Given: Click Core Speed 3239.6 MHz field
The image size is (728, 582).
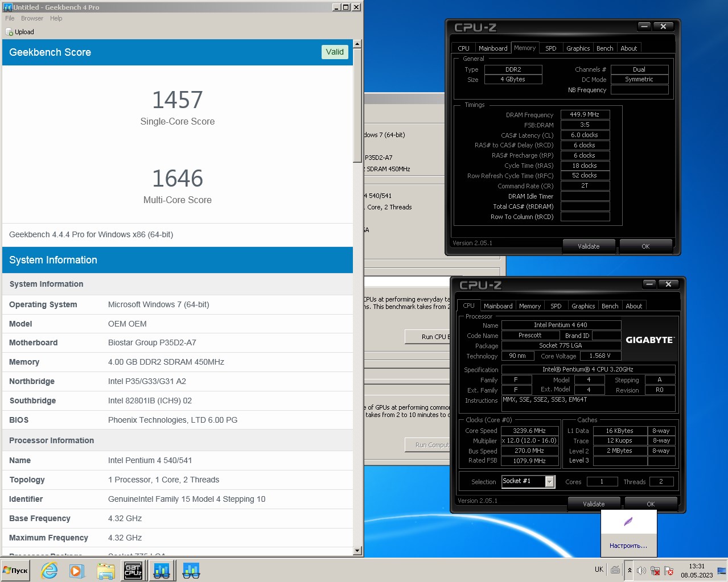Looking at the screenshot, I should pyautogui.click(x=529, y=431).
